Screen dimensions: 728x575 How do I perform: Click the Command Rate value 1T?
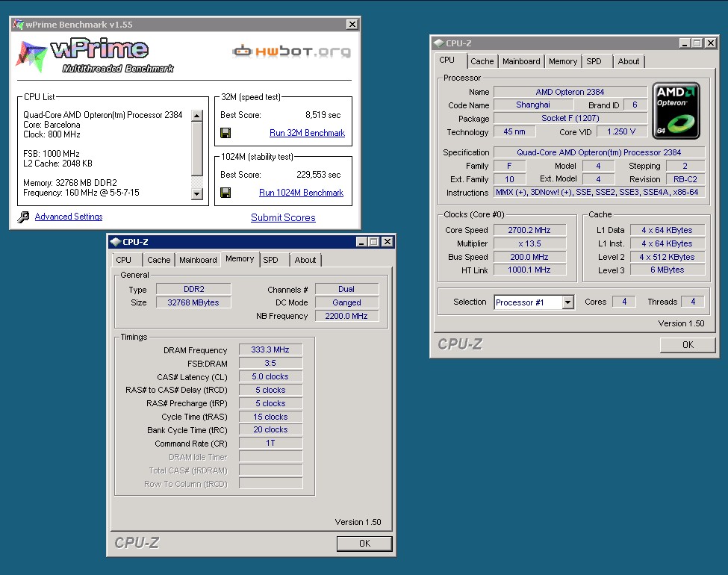[x=270, y=443]
